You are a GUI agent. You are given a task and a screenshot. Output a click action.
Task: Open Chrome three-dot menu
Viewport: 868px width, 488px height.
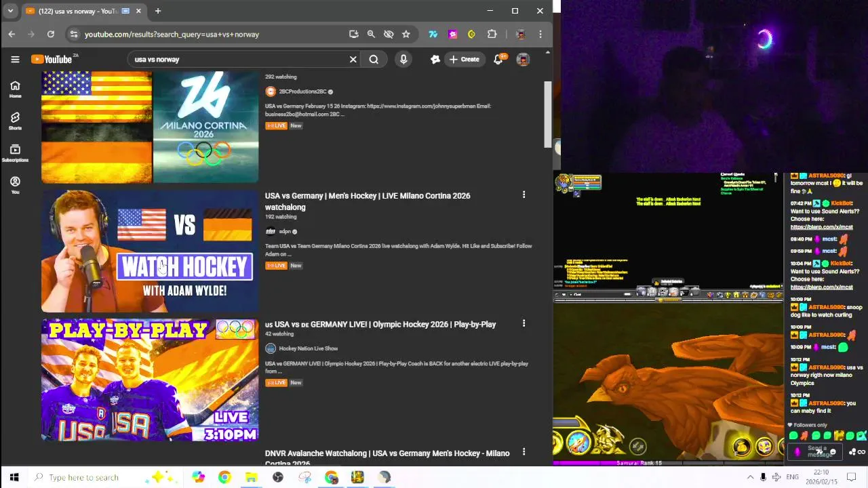[x=540, y=34]
